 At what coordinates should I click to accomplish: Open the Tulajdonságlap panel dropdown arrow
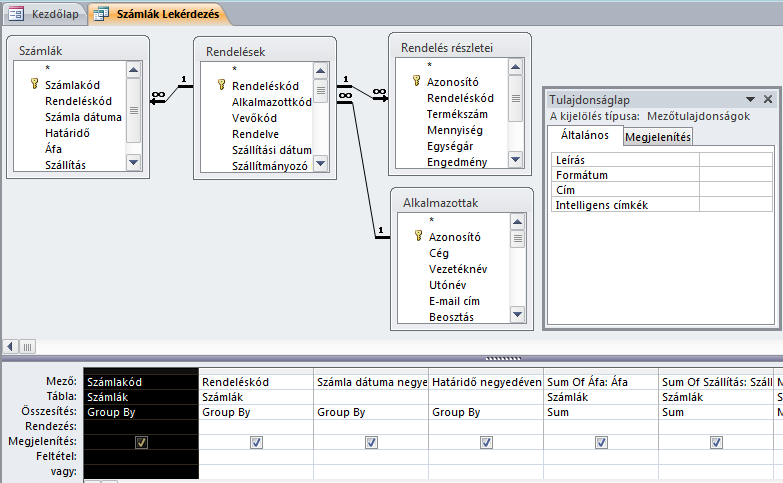[750, 99]
